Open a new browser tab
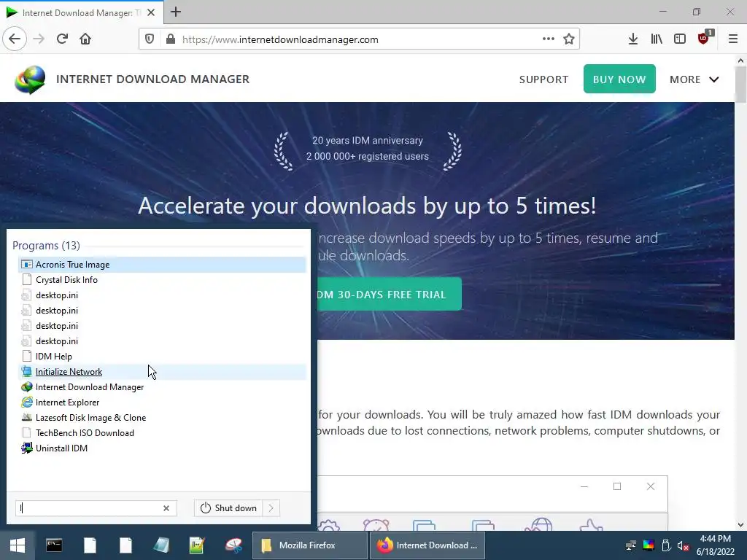Image resolution: width=747 pixels, height=560 pixels. (x=176, y=12)
